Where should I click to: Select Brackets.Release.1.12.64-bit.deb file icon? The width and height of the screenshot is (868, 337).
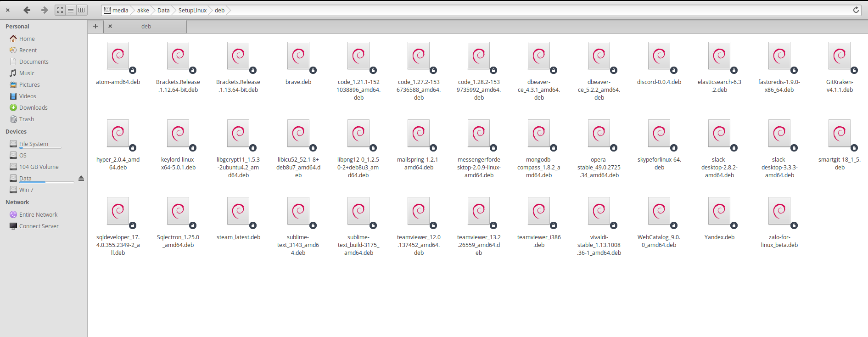click(x=178, y=56)
